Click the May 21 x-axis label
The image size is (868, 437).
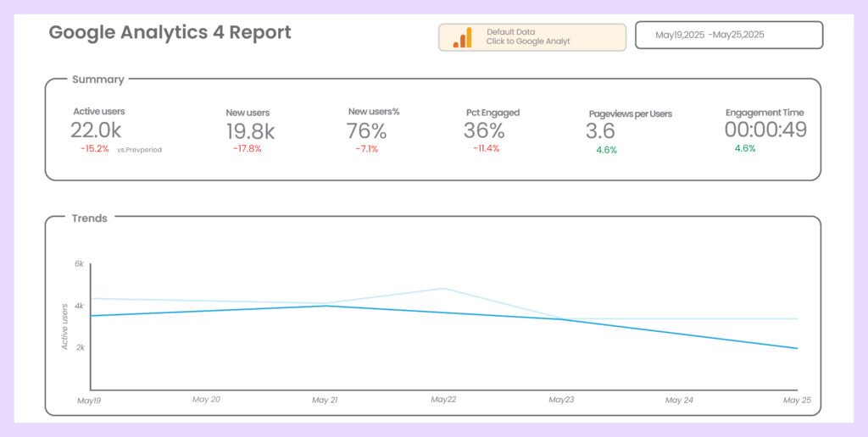point(325,400)
